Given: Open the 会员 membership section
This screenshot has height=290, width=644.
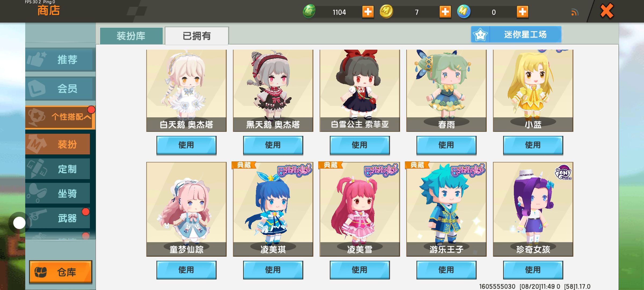Looking at the screenshot, I should click(x=60, y=89).
